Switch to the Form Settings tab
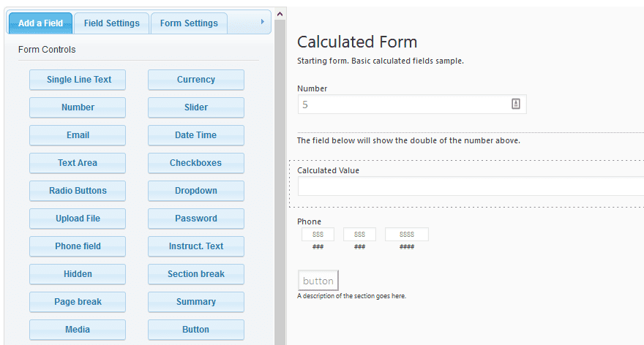 189,23
